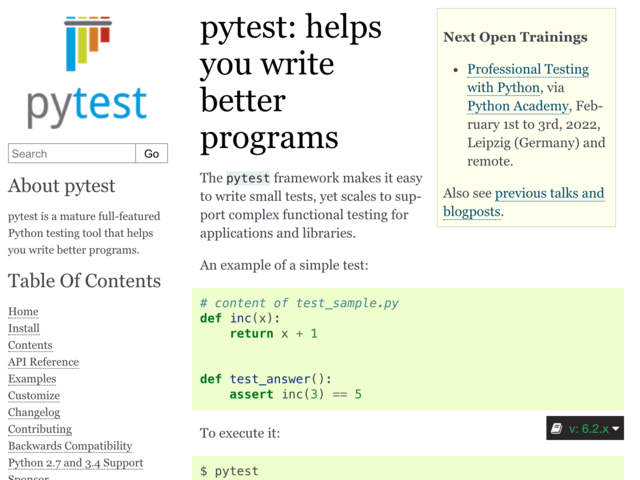
Task: Open the v: 6.2.x version dropdown
Action: coord(584,428)
